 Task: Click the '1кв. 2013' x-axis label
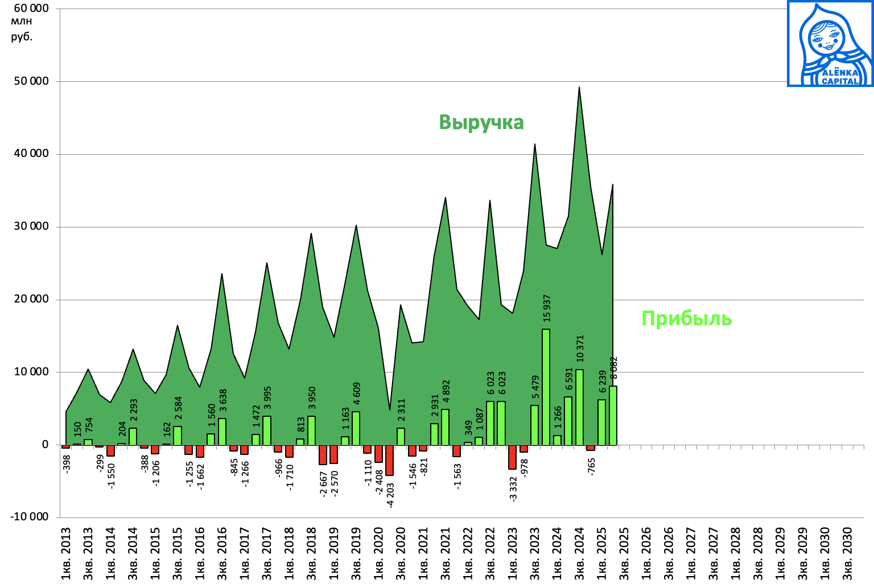pyautogui.click(x=66, y=553)
